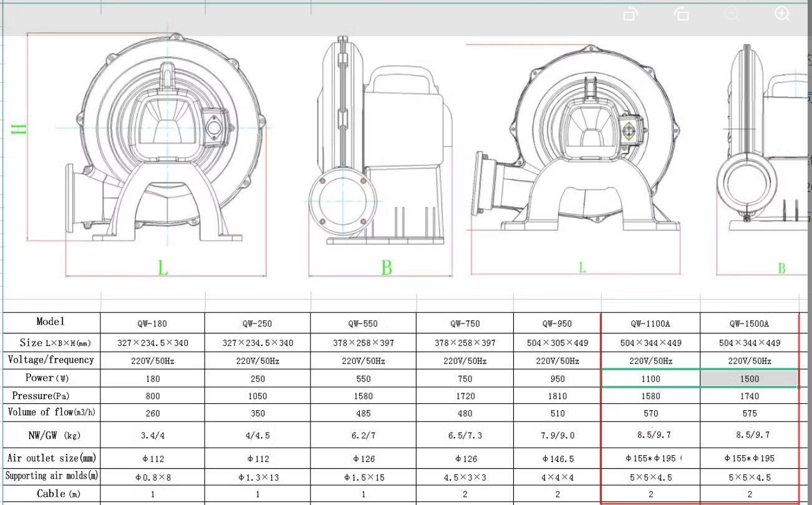
Task: Click the zoom in magnifier icon
Action: pyautogui.click(x=782, y=14)
